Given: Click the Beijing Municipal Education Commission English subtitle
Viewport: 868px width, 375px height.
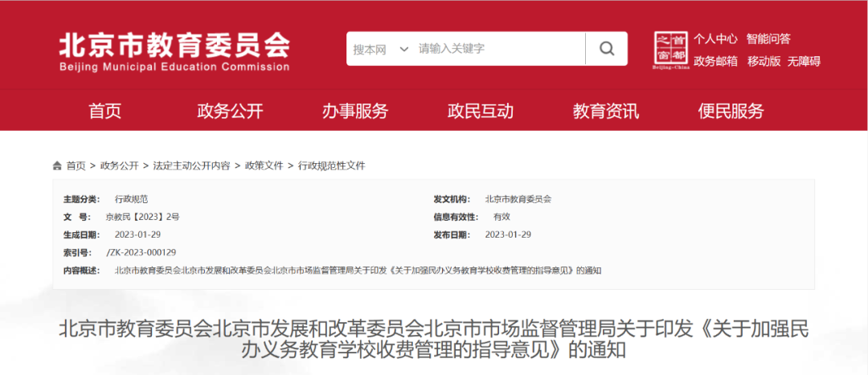Looking at the screenshot, I should point(174,67).
